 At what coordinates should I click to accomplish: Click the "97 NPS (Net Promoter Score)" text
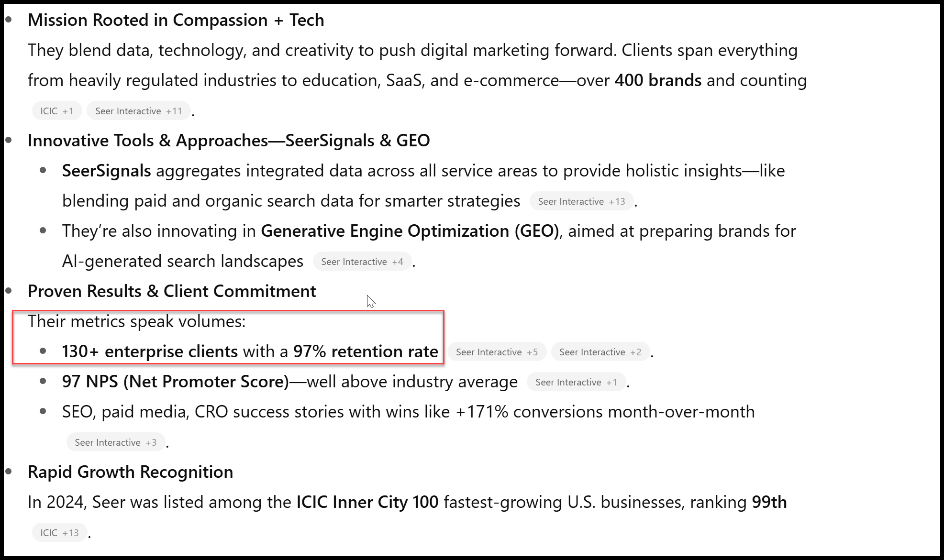(x=175, y=382)
